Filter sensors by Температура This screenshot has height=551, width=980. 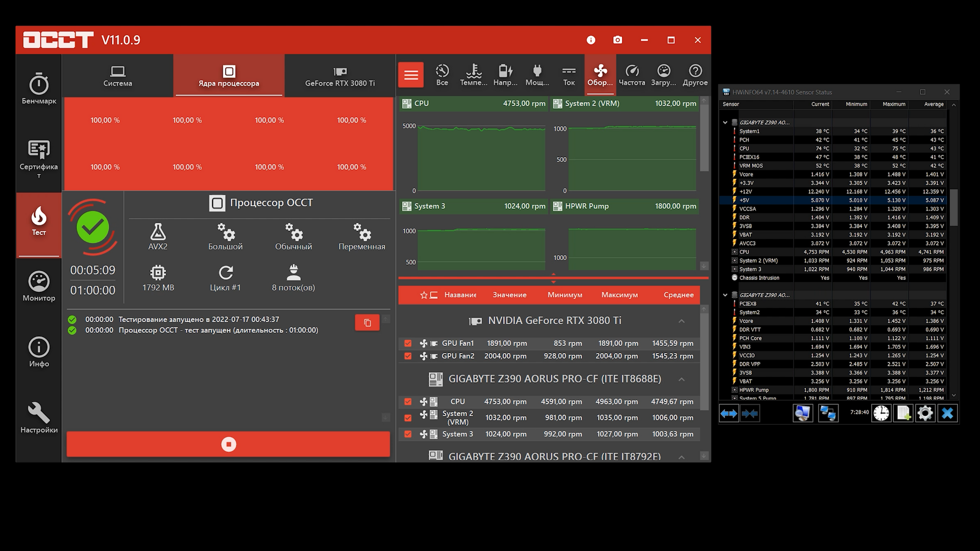coord(474,75)
